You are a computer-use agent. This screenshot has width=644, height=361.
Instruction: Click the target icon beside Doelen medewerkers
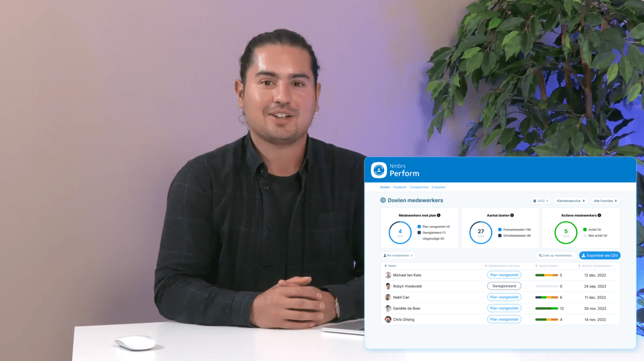coord(383,200)
